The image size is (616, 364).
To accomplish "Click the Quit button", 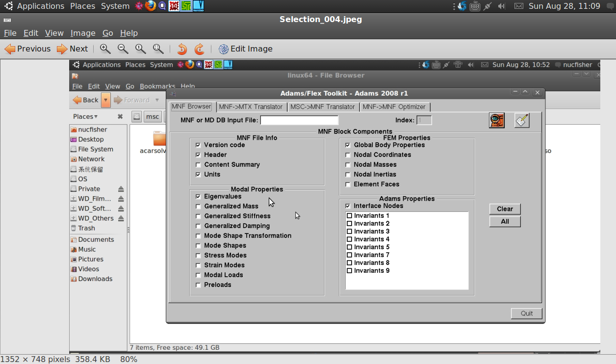I will [x=527, y=313].
